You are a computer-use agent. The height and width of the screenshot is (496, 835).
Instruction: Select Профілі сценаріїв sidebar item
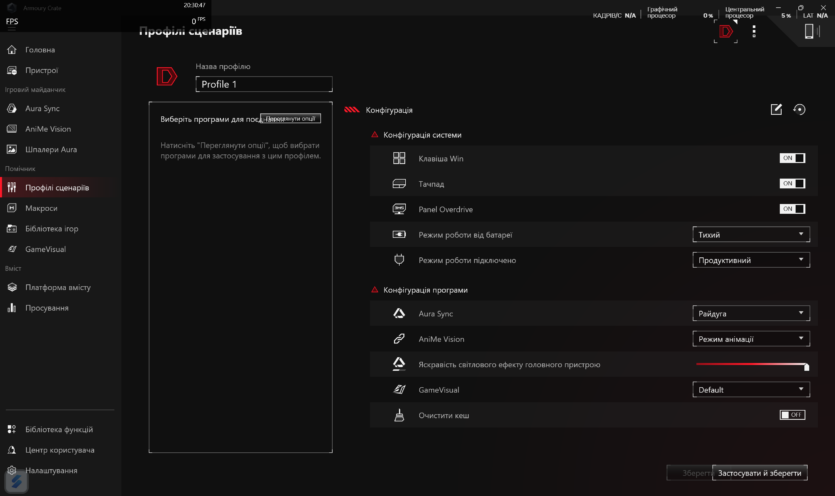(x=57, y=188)
